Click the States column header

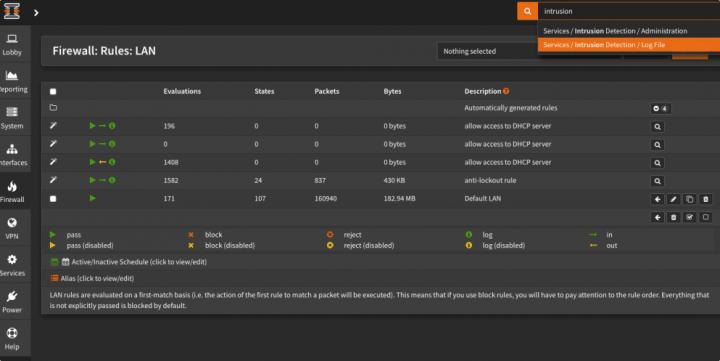[264, 91]
